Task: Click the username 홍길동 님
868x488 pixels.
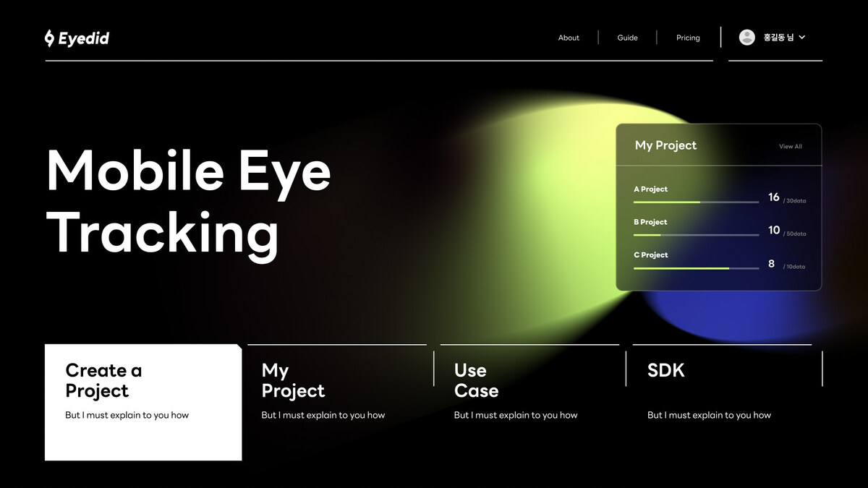Action: [778, 38]
